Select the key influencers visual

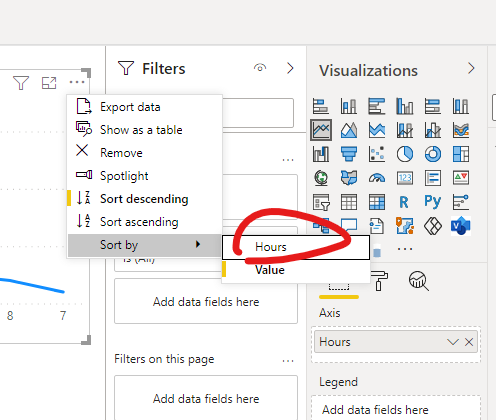(461, 202)
